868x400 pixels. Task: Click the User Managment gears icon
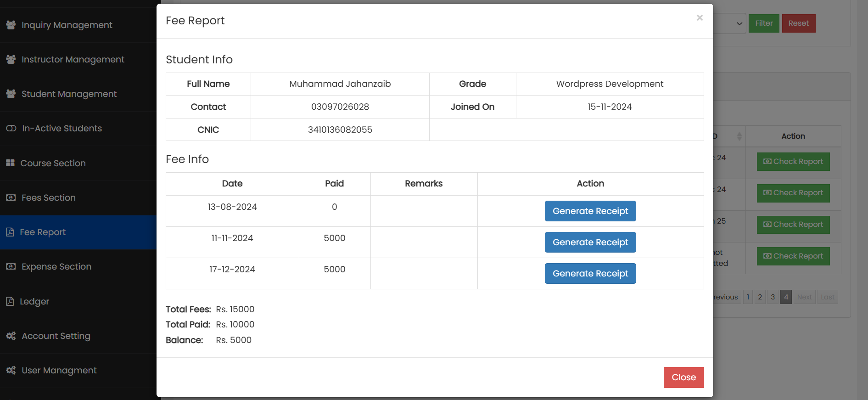coord(11,370)
